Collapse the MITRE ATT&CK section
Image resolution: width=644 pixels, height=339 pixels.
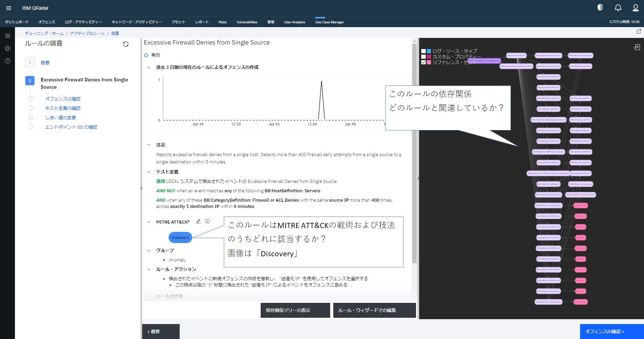(x=149, y=222)
